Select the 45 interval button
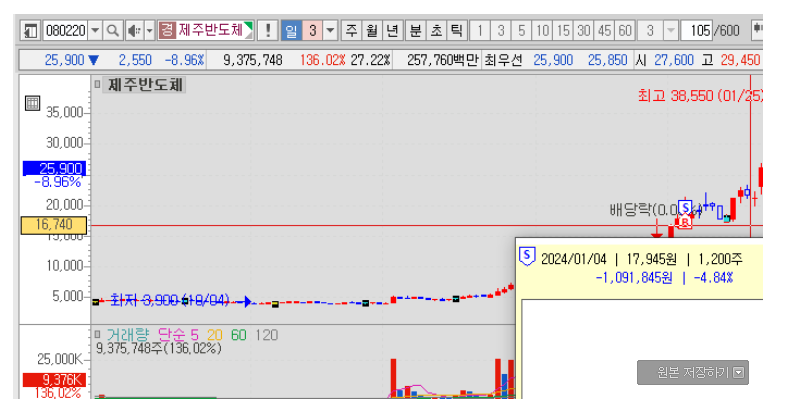 click(604, 31)
